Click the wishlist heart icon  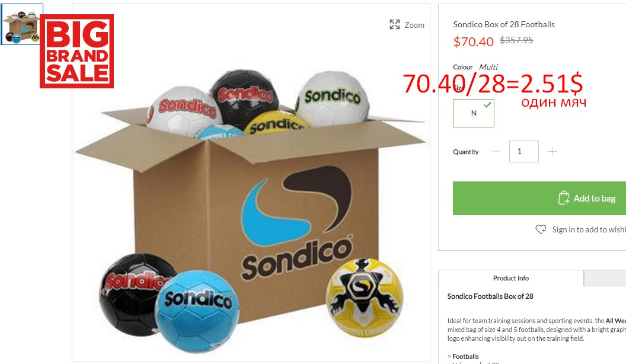click(541, 229)
